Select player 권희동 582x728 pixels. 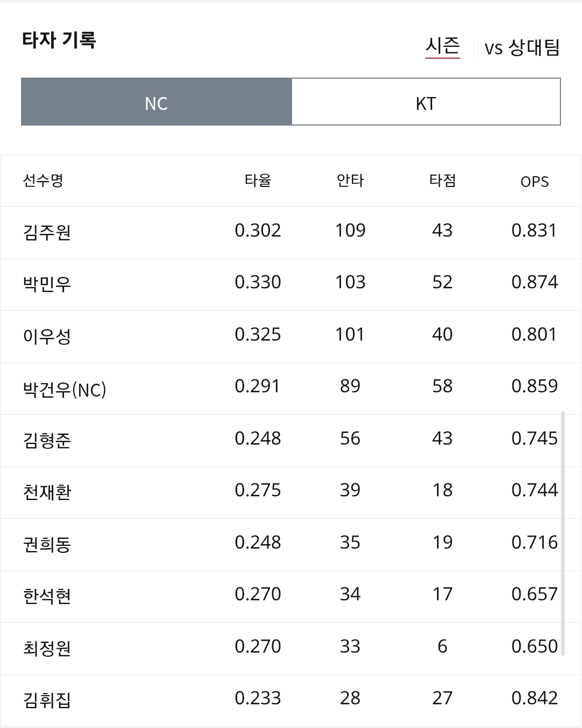point(291,545)
